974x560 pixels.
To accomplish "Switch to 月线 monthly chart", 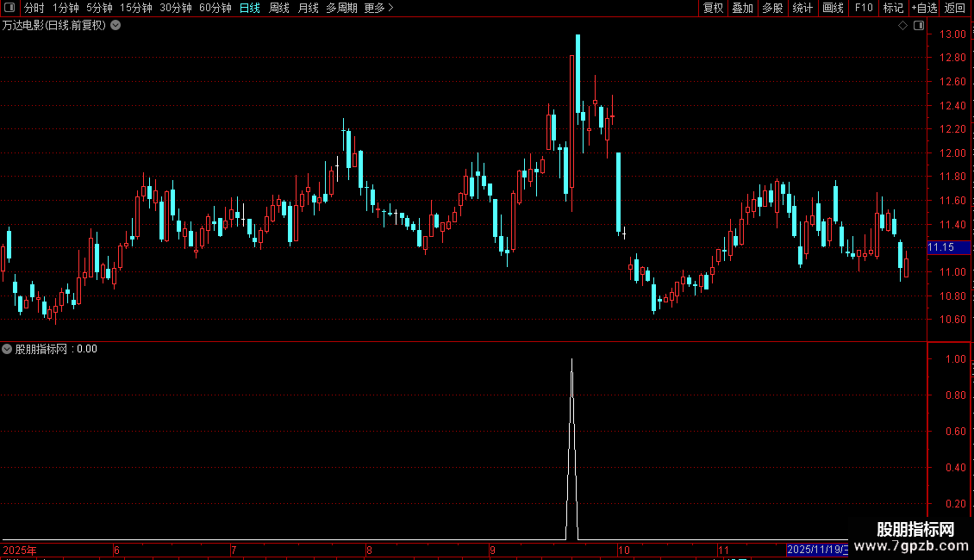I will coord(308,8).
